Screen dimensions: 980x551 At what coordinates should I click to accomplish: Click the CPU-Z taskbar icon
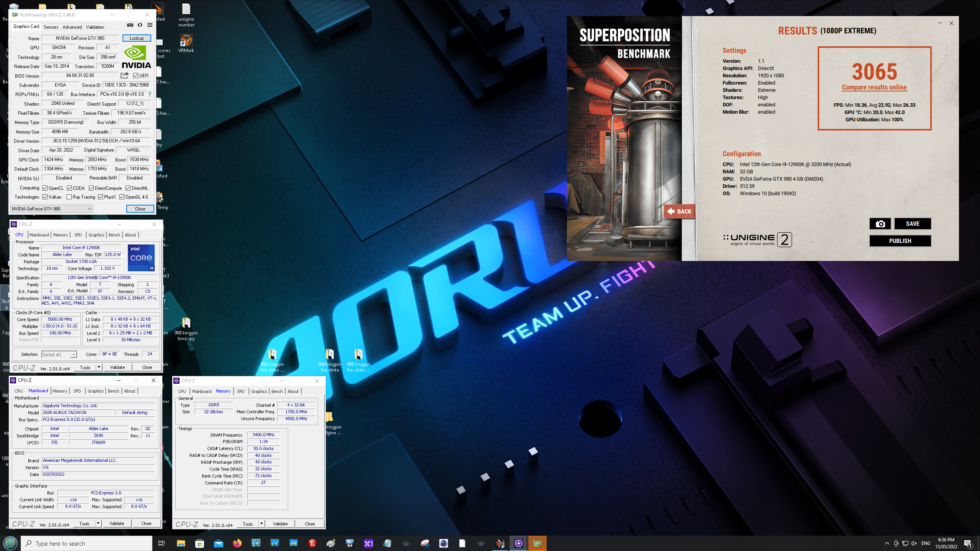pyautogui.click(x=519, y=543)
